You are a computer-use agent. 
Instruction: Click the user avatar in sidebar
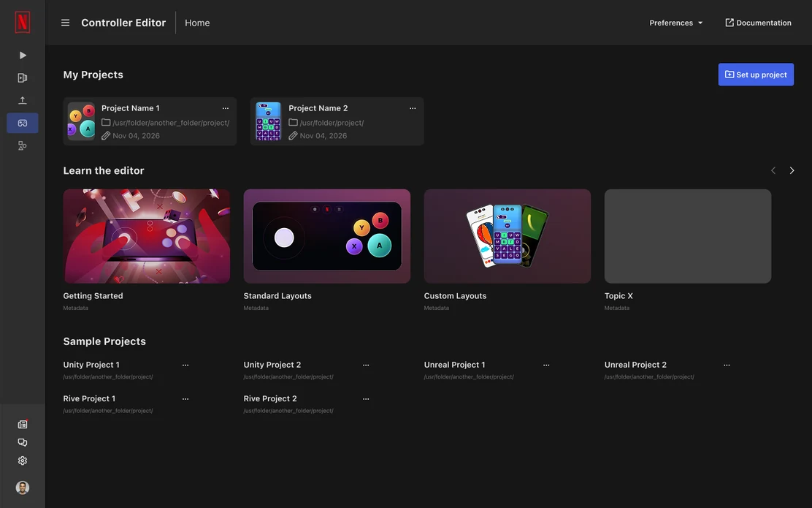pos(22,488)
